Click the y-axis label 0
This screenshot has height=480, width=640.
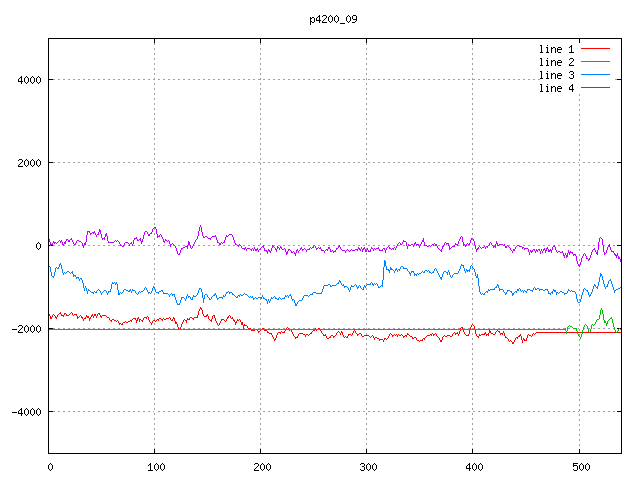point(38,246)
